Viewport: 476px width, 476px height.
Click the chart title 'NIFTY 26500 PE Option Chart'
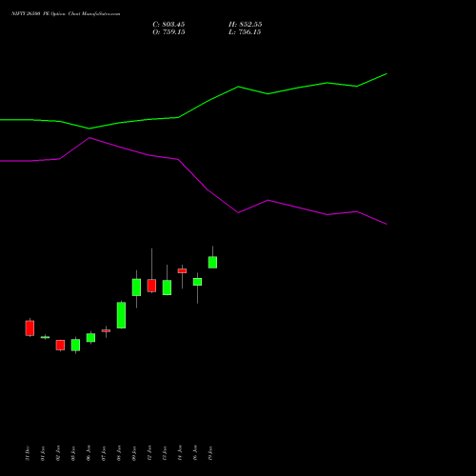coord(46,14)
